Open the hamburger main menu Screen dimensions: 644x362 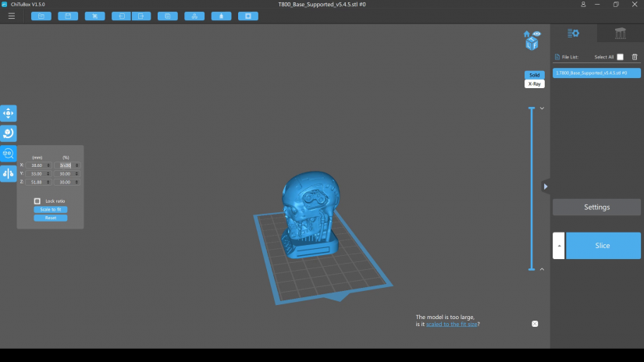point(11,16)
